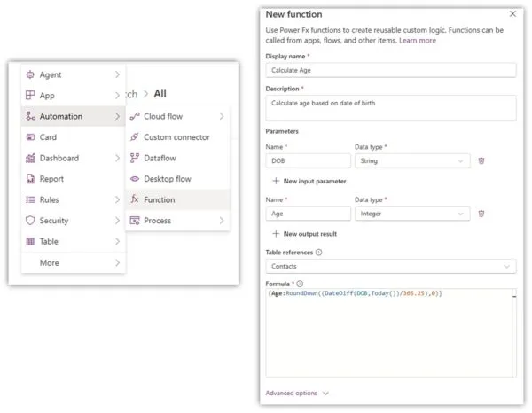
Task: Click the DOB parameter name field
Action: click(308, 160)
